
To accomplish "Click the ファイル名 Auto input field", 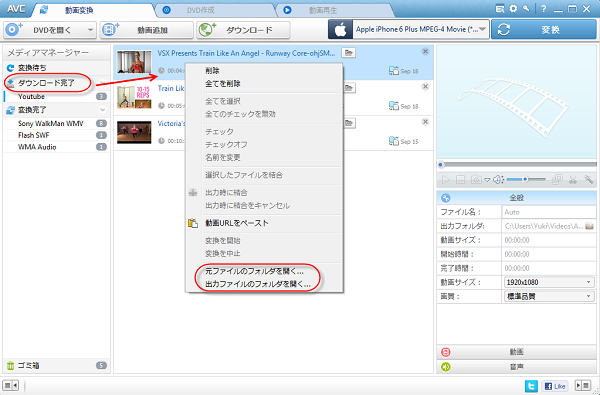I will tap(549, 212).
